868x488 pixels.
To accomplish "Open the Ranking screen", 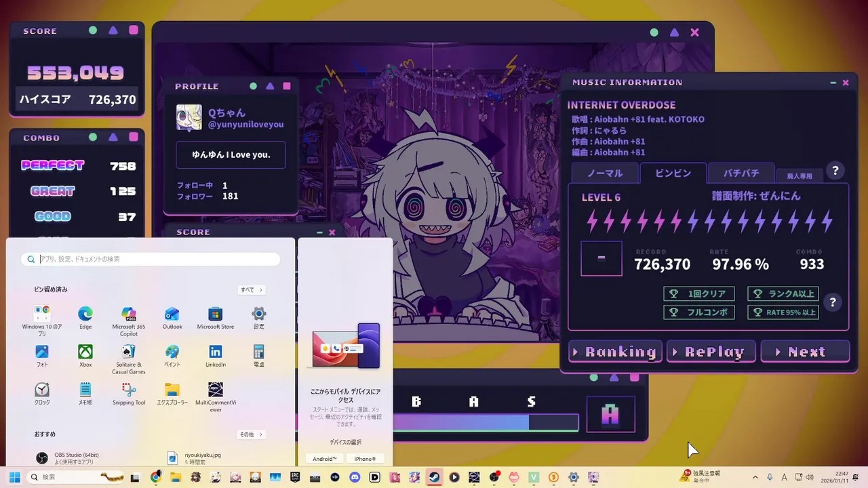I will 615,352.
